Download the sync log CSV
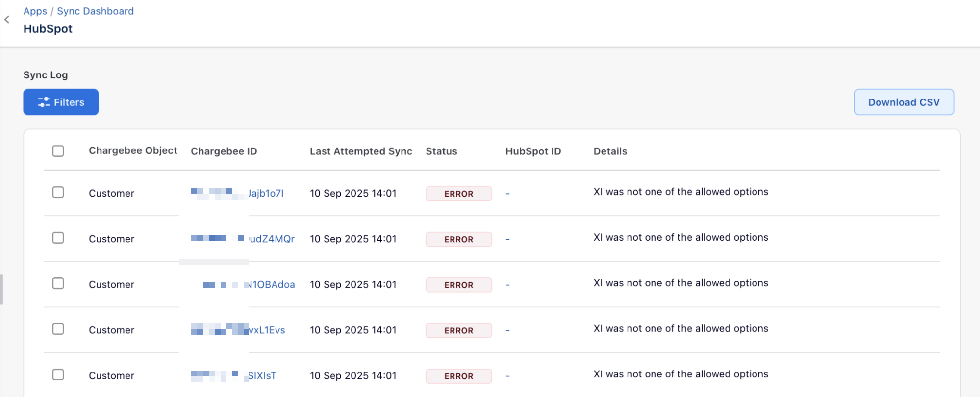This screenshot has height=397, width=980. [x=904, y=102]
